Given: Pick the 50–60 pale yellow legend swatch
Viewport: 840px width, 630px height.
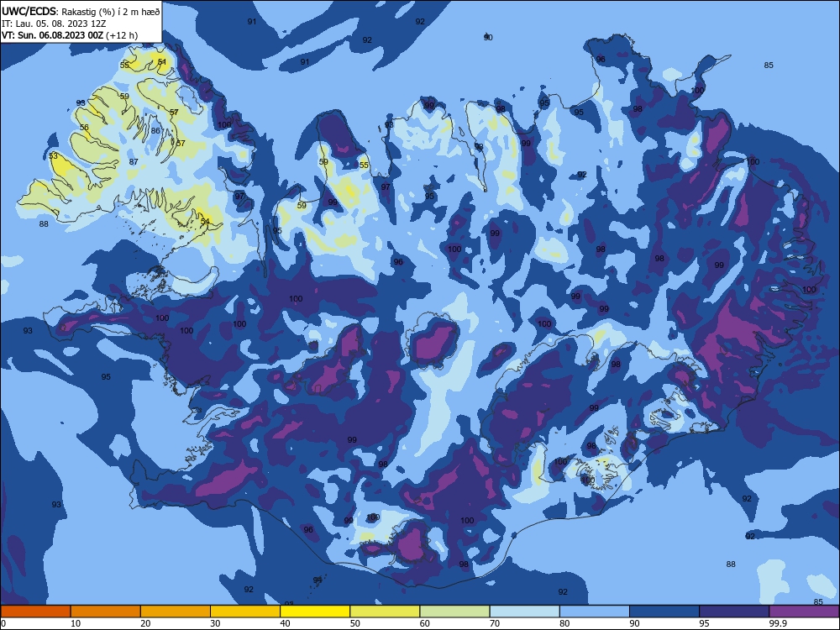Looking at the screenshot, I should tap(385, 612).
